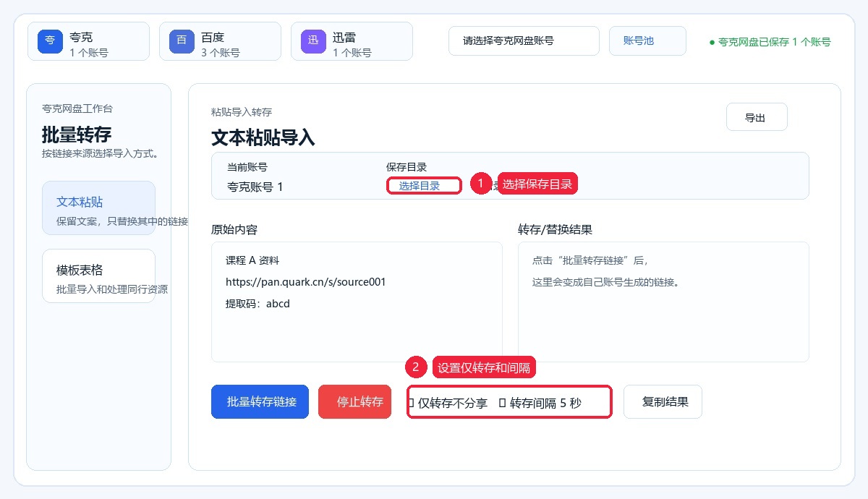Image resolution: width=868 pixels, height=499 pixels.
Task: Click the purple 迅 Xunlei icon
Action: 313,40
